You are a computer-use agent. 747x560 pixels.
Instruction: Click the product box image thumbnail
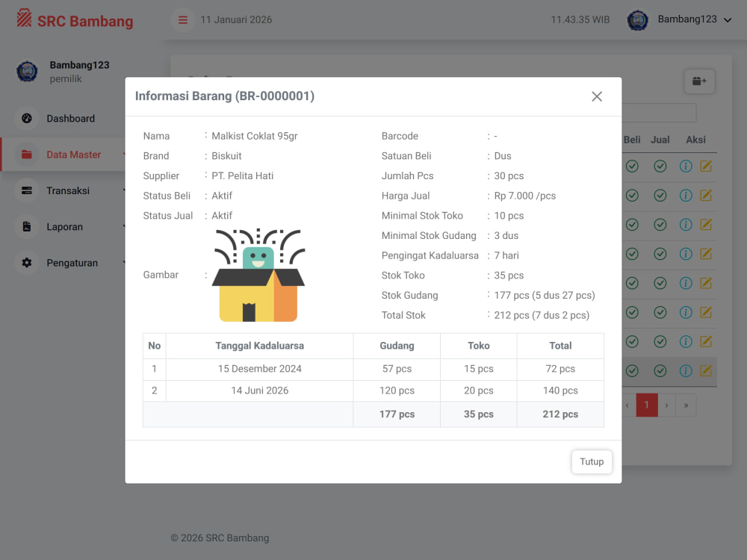tap(258, 276)
